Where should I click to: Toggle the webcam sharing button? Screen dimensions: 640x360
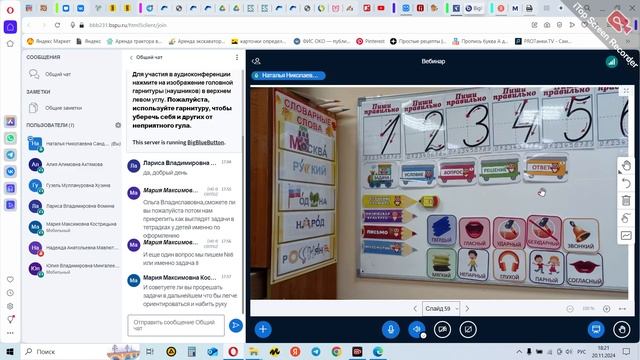click(x=442, y=329)
